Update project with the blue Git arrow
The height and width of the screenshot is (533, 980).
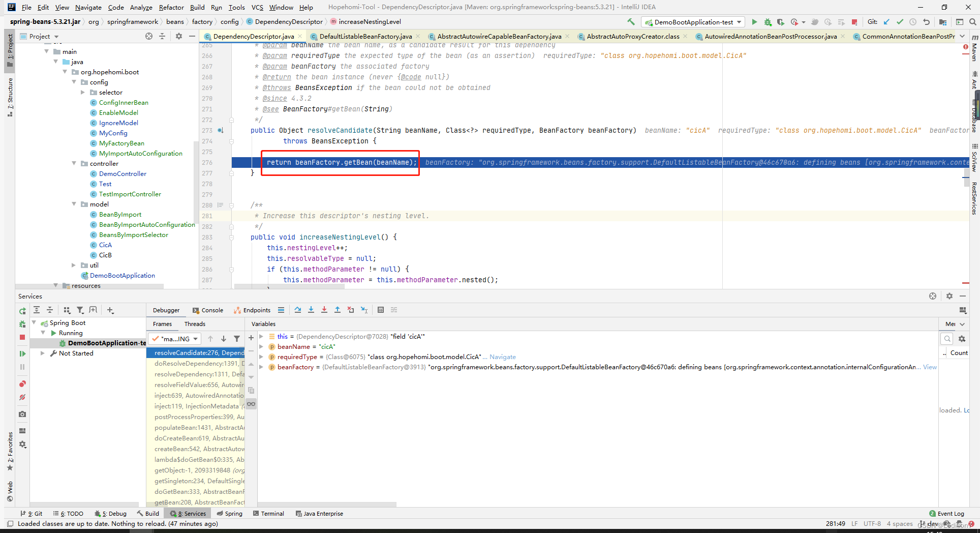886,22
